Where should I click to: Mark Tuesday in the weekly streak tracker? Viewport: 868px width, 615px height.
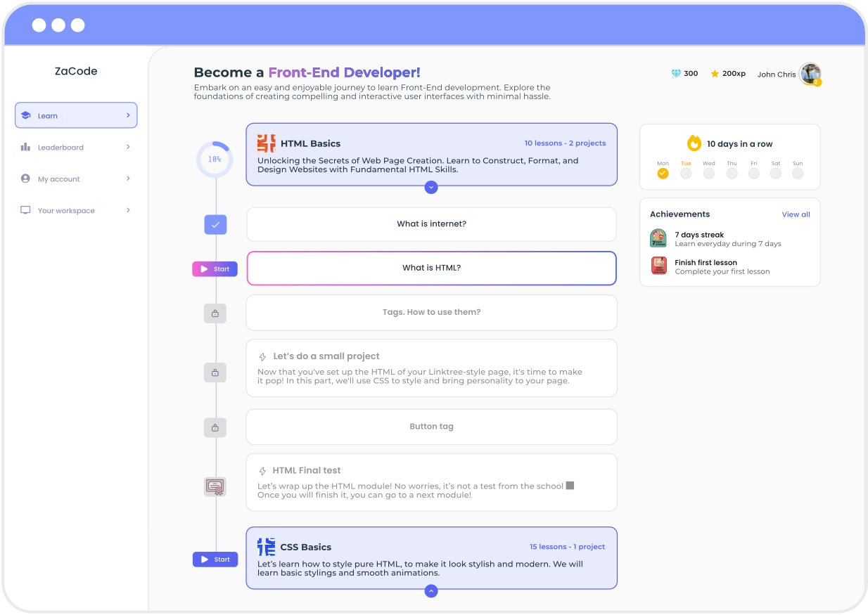(x=686, y=173)
